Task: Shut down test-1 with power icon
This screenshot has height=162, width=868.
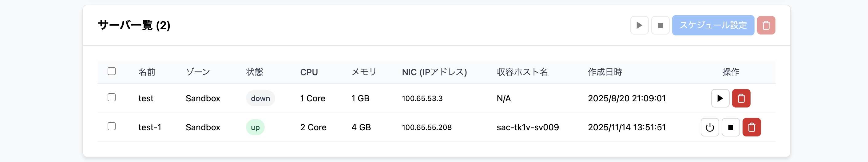Action: 710,127
